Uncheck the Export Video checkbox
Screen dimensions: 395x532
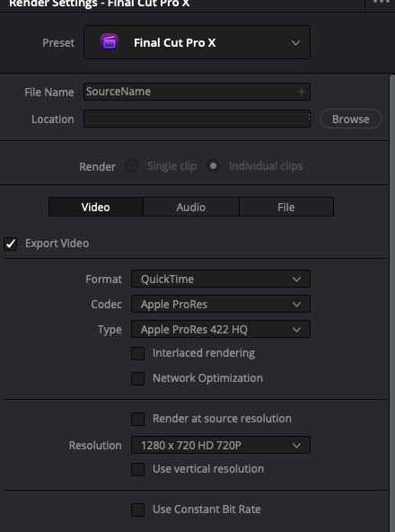click(11, 244)
